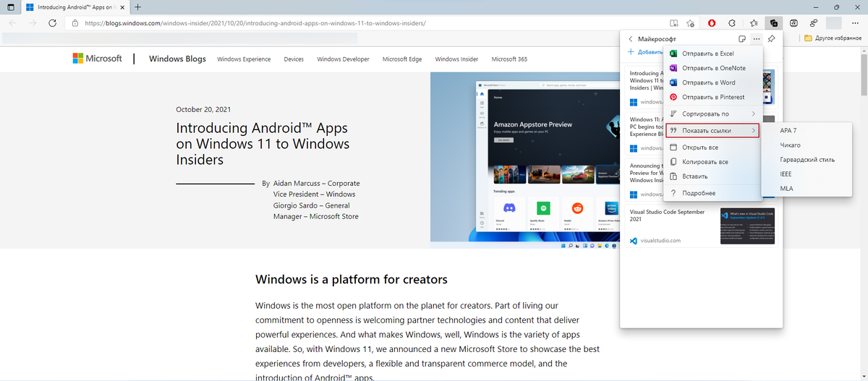Open Visual Studio Code September 2021 card

click(x=700, y=226)
